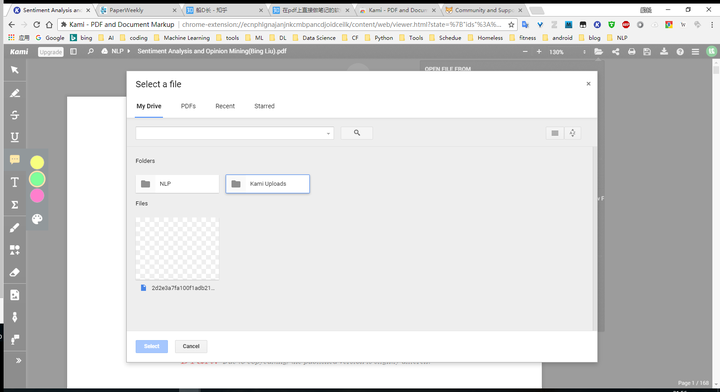Click the Select button
The image size is (720, 392).
tap(152, 346)
